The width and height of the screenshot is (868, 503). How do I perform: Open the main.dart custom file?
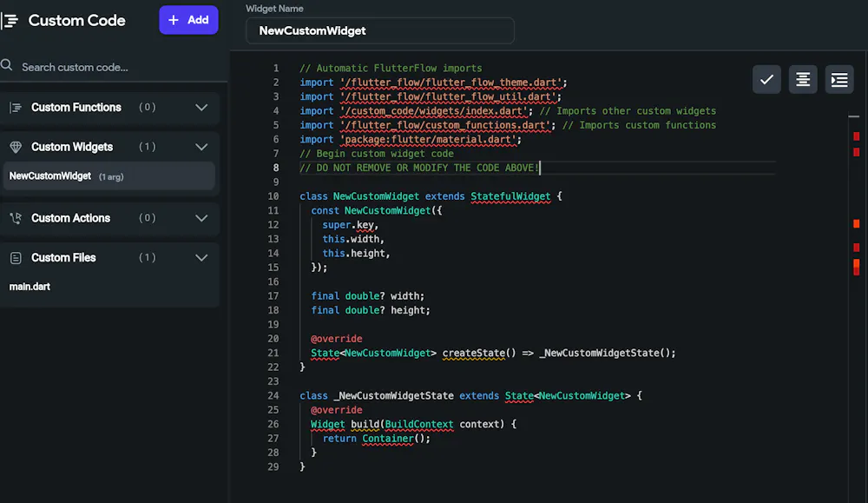(30, 287)
